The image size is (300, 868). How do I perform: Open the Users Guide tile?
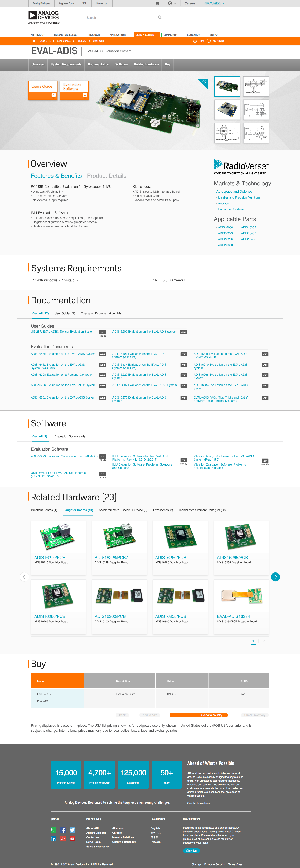click(42, 90)
